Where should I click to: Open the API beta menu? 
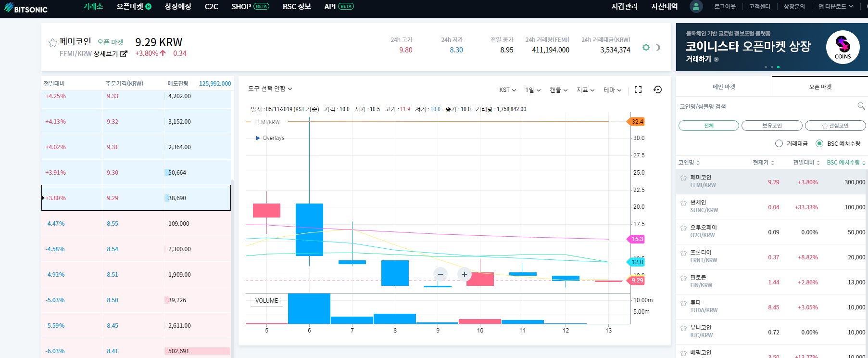click(339, 6)
